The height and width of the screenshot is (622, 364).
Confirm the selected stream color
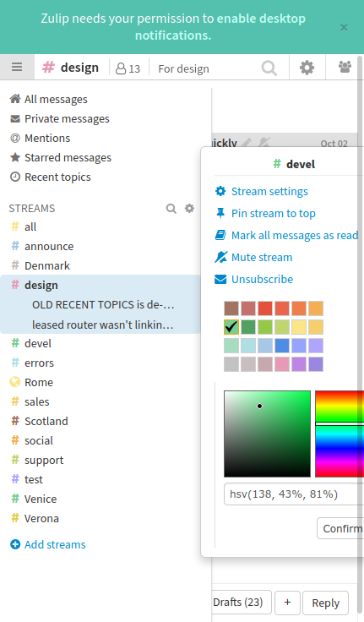tap(340, 528)
